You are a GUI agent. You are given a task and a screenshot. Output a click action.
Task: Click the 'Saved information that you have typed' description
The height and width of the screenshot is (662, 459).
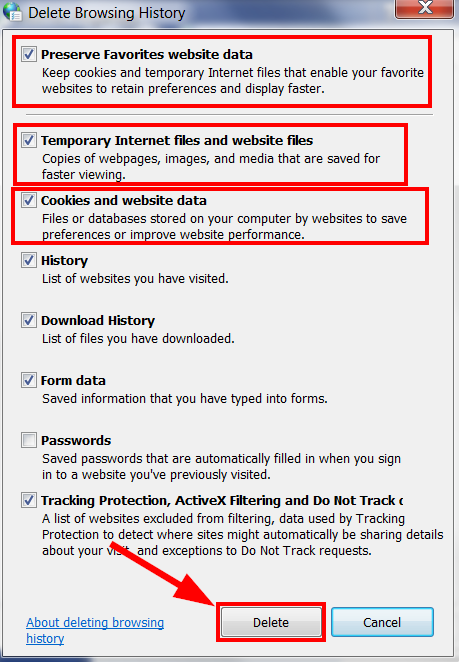(x=185, y=399)
